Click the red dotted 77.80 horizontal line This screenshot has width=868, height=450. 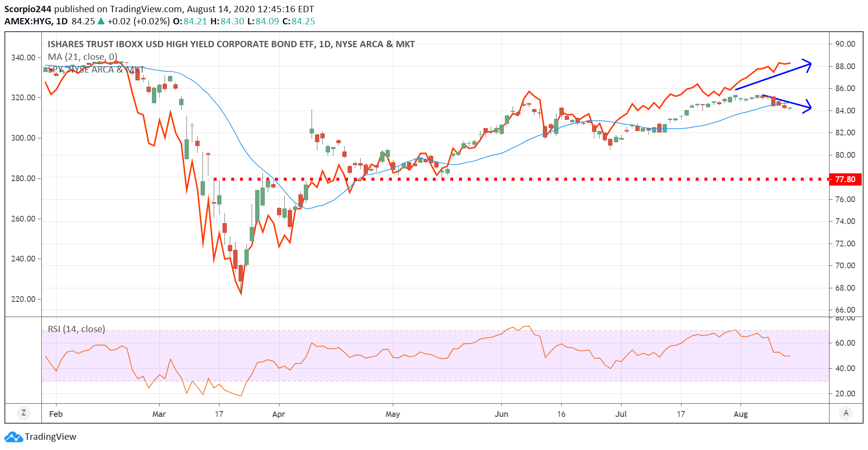coord(521,179)
